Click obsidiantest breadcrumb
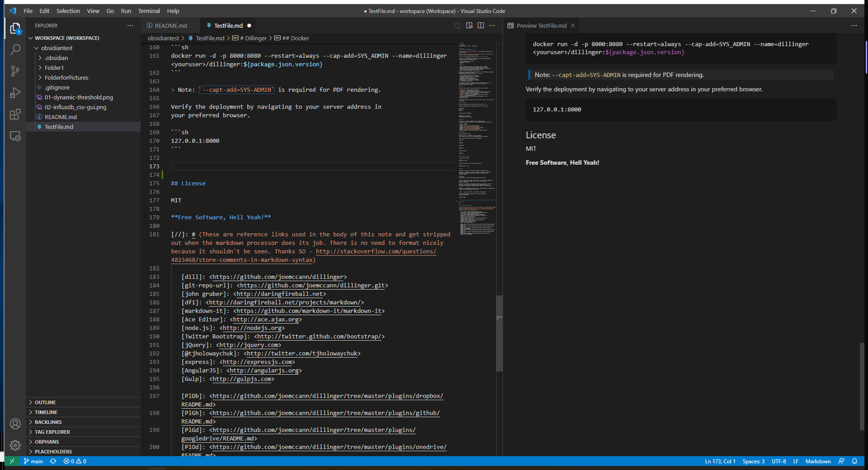 click(x=163, y=38)
